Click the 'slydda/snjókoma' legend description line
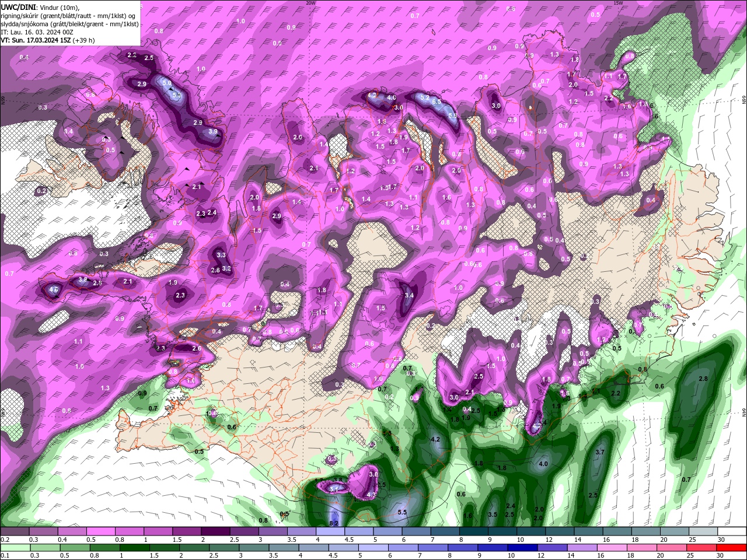Viewport: 747px width, 560px height. click(x=69, y=24)
